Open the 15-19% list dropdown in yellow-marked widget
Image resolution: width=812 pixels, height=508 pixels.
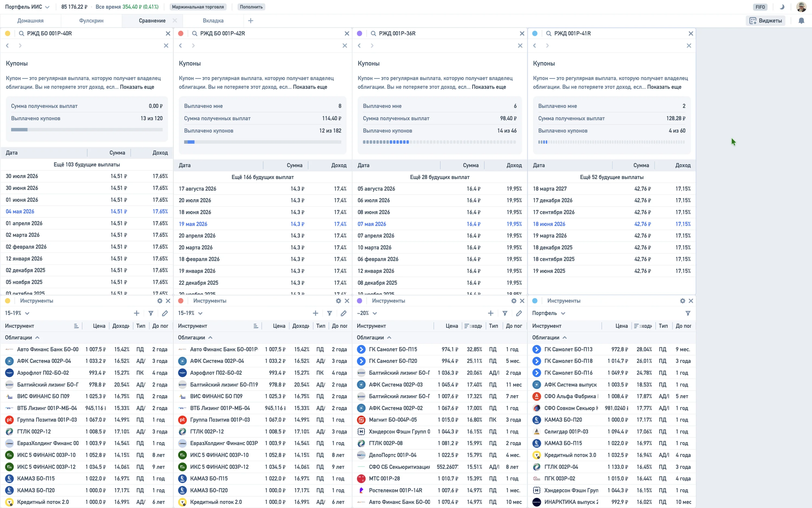tap(17, 313)
